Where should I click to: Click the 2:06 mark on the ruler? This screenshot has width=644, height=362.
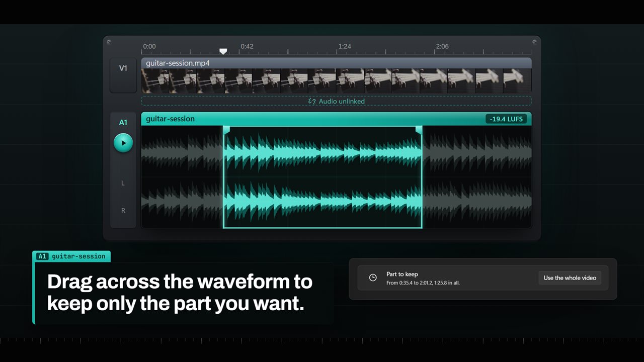point(442,46)
